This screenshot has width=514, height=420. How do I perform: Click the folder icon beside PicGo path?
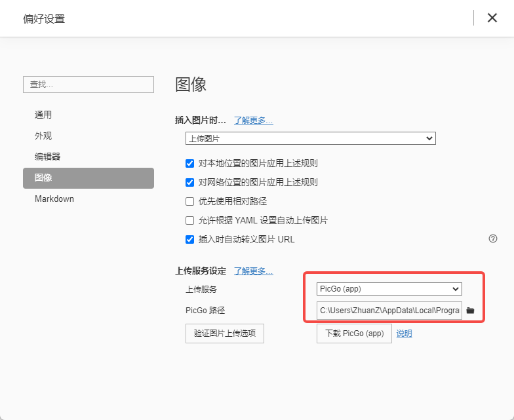(x=471, y=311)
